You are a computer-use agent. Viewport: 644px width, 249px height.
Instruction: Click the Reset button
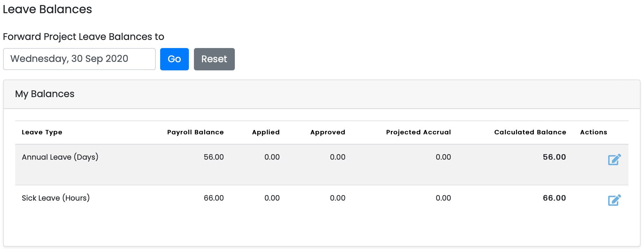click(214, 59)
